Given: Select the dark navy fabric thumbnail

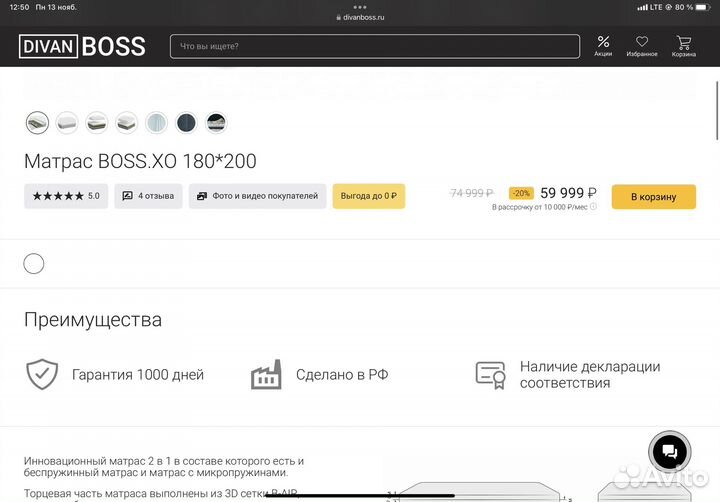Looking at the screenshot, I should point(186,123).
